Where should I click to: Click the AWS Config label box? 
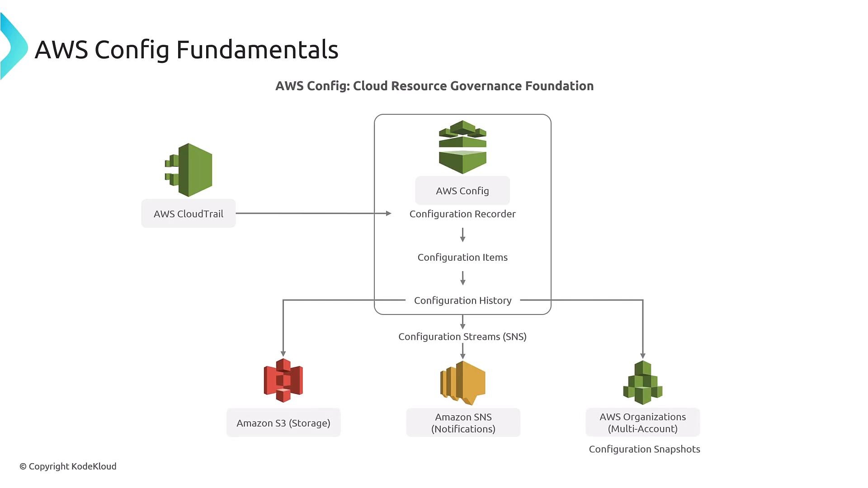coord(462,191)
